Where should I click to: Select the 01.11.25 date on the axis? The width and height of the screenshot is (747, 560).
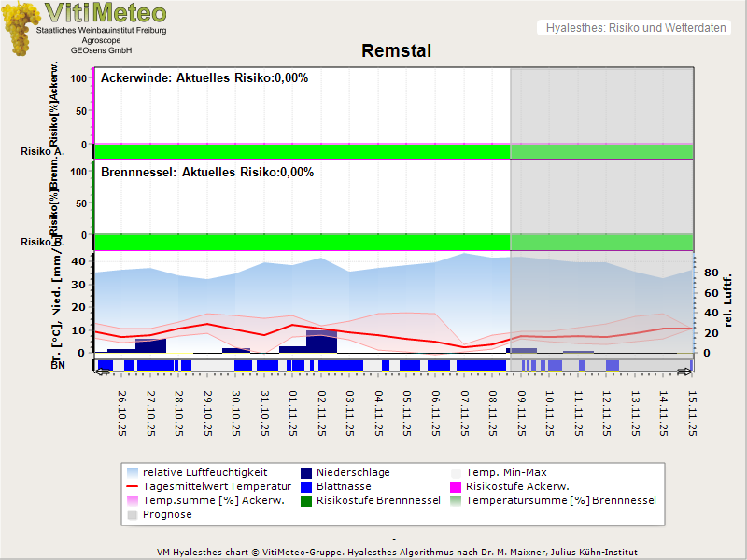pos(293,413)
